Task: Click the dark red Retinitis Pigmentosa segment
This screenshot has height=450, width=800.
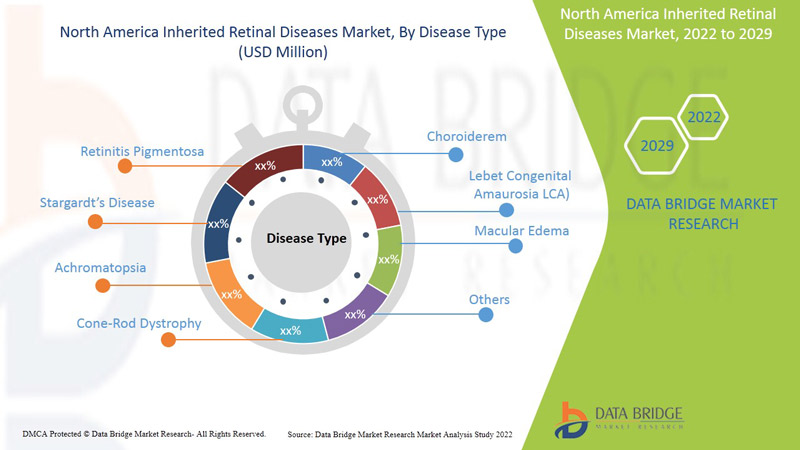Action: point(265,166)
